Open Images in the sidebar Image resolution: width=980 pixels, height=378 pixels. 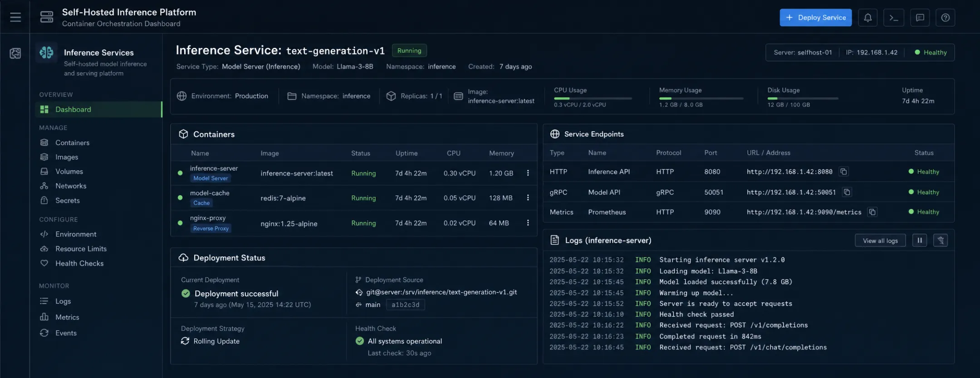59,157
